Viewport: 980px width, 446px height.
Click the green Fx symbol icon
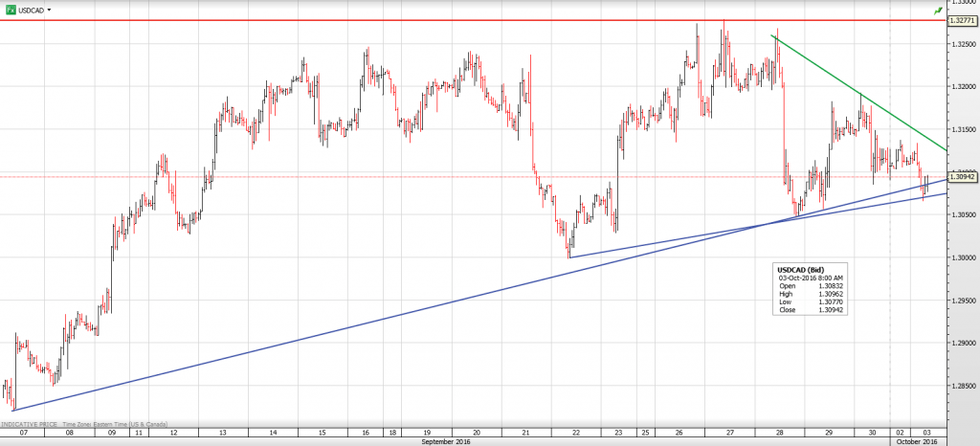tap(10, 9)
